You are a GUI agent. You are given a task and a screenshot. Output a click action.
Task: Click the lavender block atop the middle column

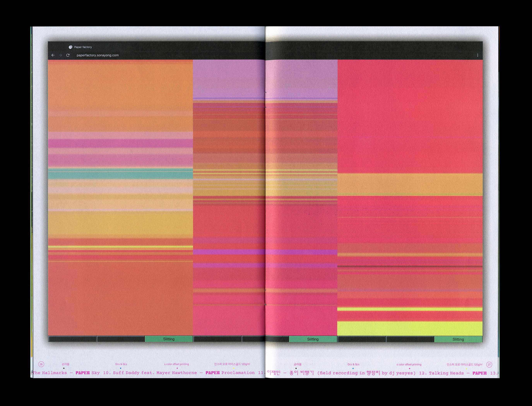pyautogui.click(x=265, y=79)
